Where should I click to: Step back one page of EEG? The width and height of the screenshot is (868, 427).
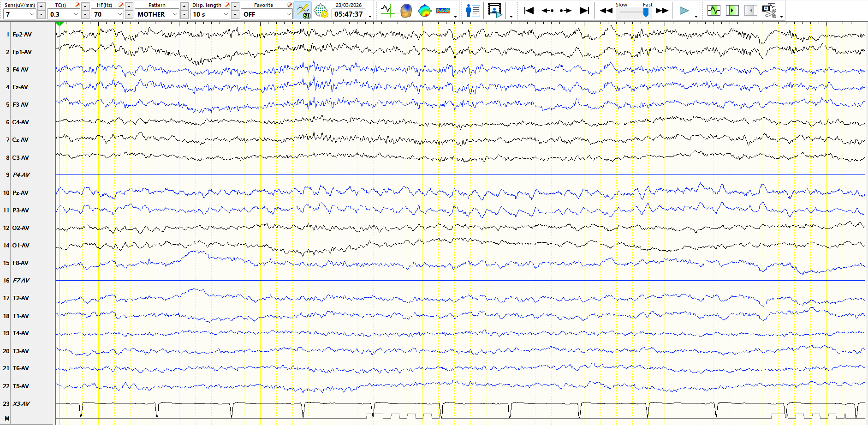(547, 10)
